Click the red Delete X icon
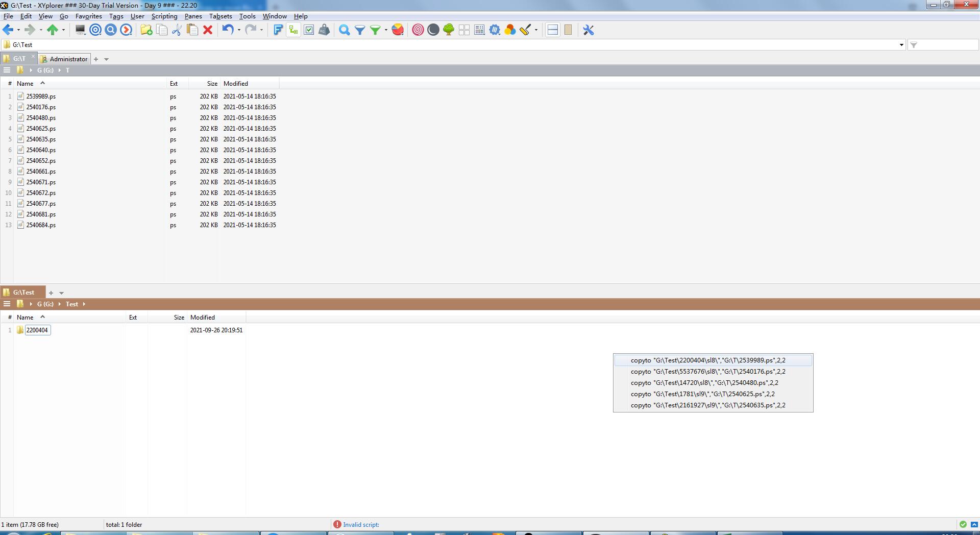The width and height of the screenshot is (980, 535). coord(208,30)
